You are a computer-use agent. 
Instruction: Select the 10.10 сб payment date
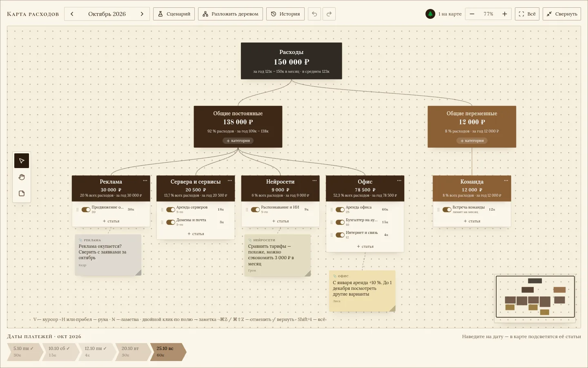(x=60, y=352)
